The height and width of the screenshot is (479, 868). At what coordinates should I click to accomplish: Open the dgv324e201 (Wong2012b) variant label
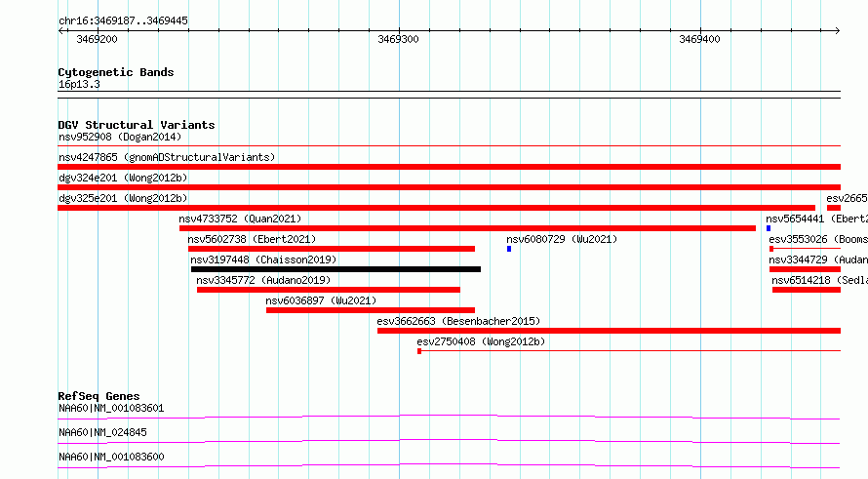click(123, 178)
